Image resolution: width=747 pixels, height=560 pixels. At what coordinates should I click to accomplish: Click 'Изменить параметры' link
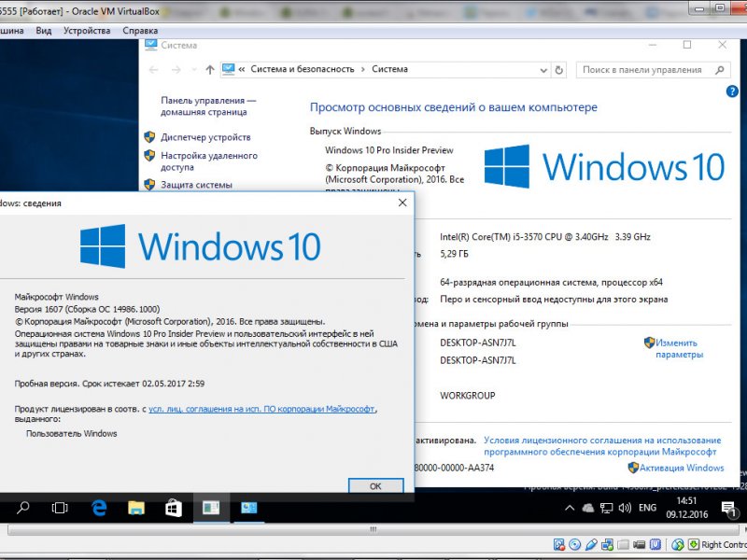click(679, 348)
